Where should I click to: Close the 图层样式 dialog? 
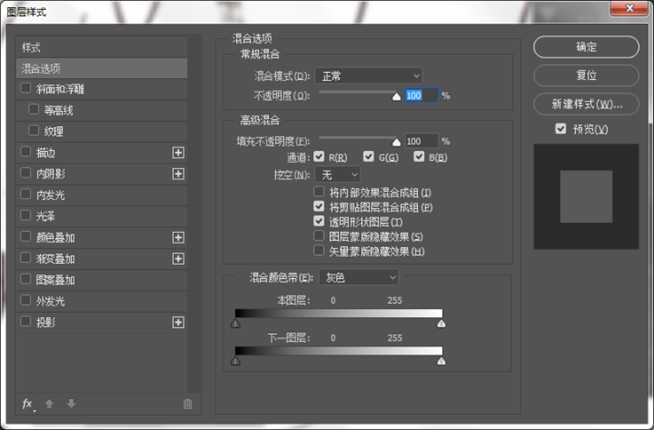click(629, 8)
